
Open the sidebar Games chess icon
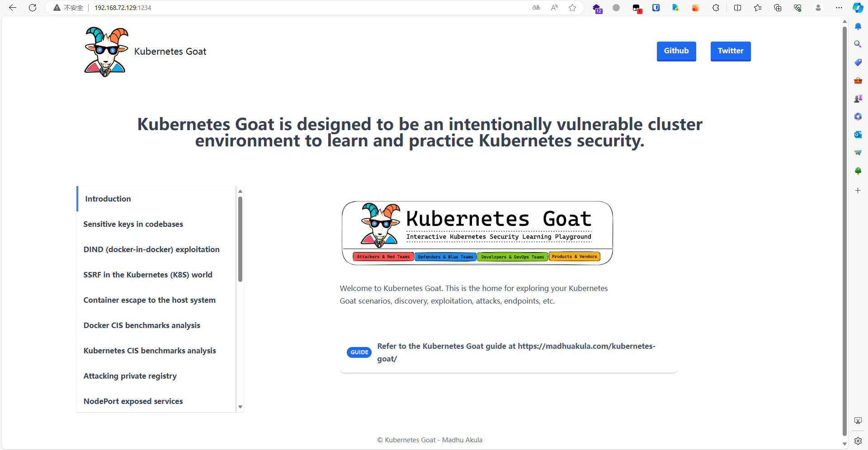pos(858,98)
